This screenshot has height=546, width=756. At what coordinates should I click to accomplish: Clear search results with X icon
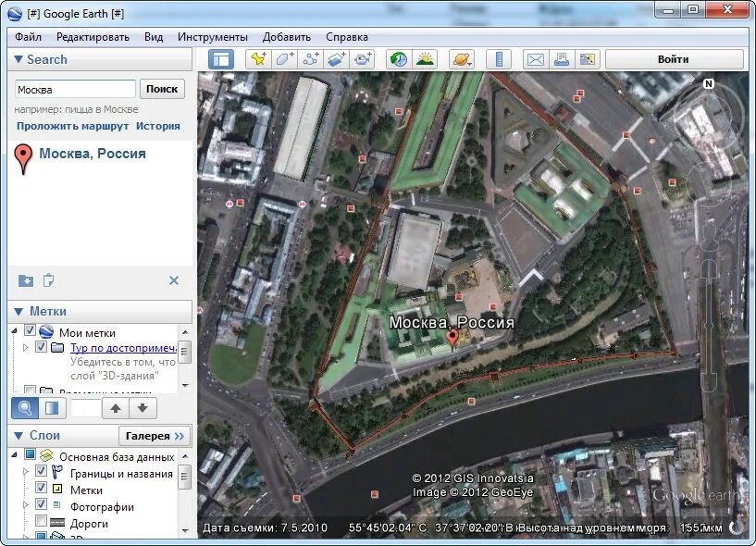174,280
